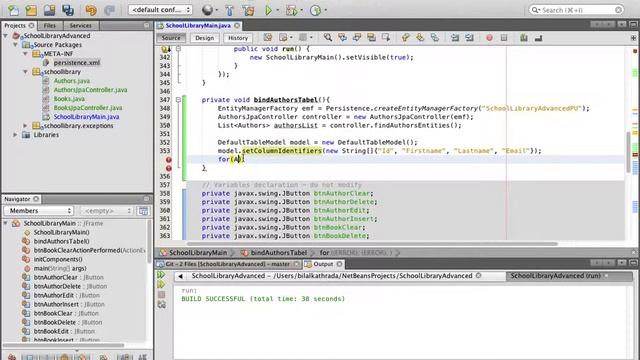
Task: Click the Redo toolbar icon
Action: click(x=109, y=10)
